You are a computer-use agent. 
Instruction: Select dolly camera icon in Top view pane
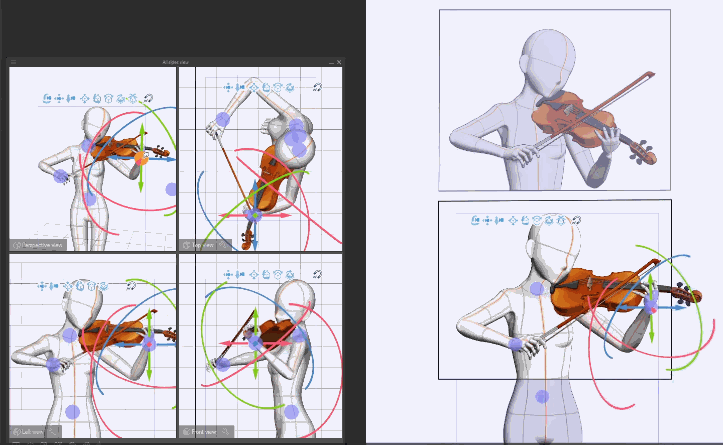point(240,87)
